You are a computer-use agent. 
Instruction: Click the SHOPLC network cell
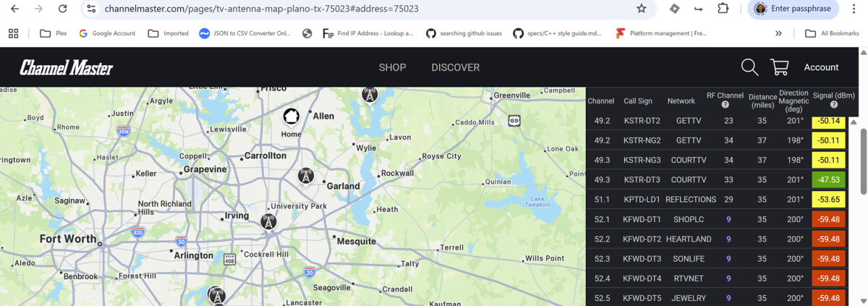coord(689,219)
